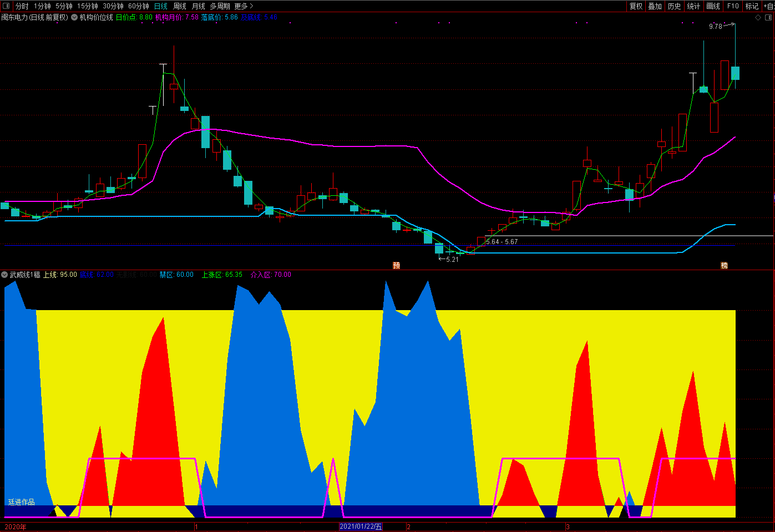Click the 5.21 low price label
Image resolution: width=775 pixels, height=532 pixels.
click(x=452, y=260)
